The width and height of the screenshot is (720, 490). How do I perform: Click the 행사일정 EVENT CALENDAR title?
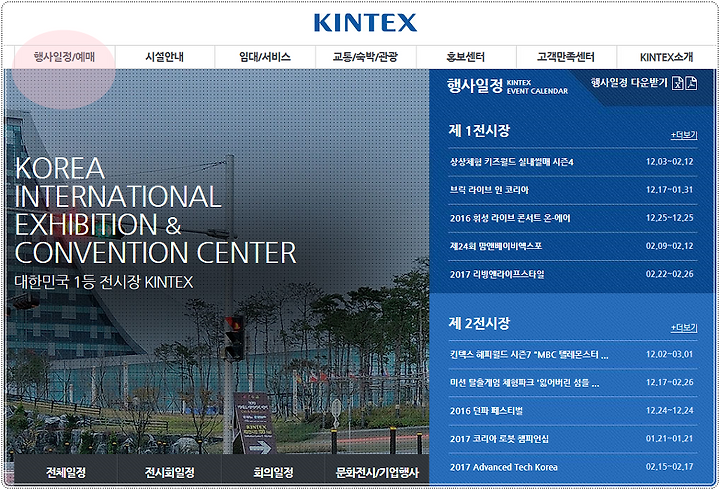(x=507, y=86)
